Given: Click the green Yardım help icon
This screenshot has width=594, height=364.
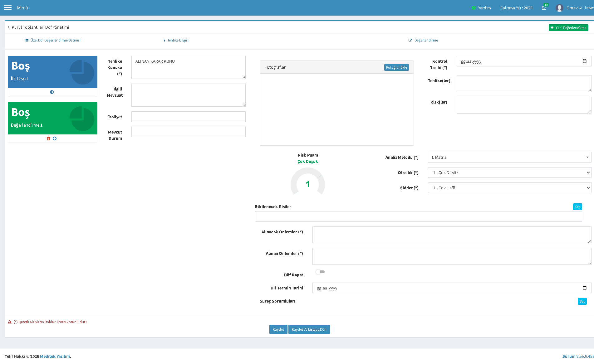Looking at the screenshot, I should click(x=474, y=8).
